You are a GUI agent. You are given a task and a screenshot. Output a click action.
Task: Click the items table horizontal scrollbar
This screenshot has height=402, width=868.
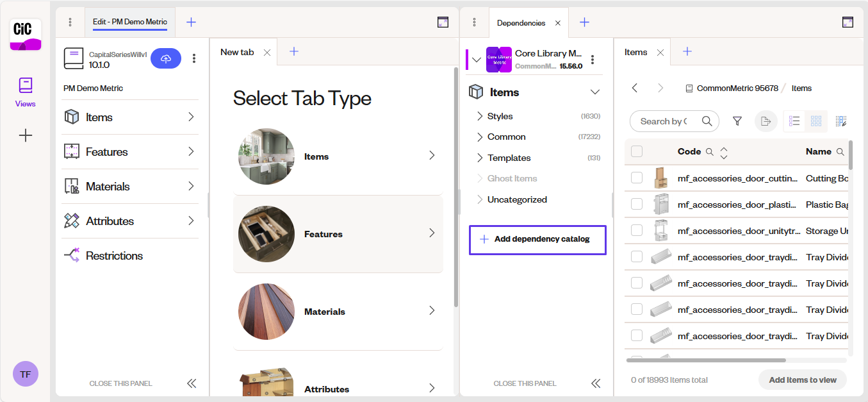point(706,360)
